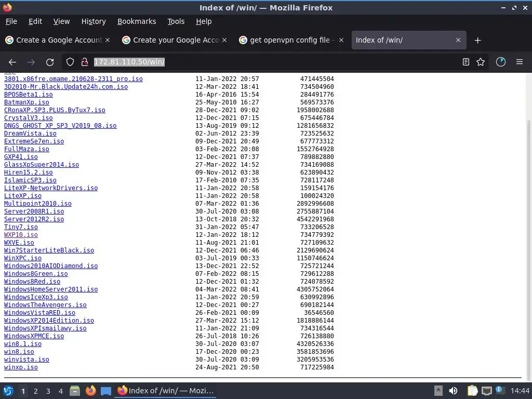Open the File menu
Image resolution: width=532 pixels, height=399 pixels.
(x=11, y=21)
